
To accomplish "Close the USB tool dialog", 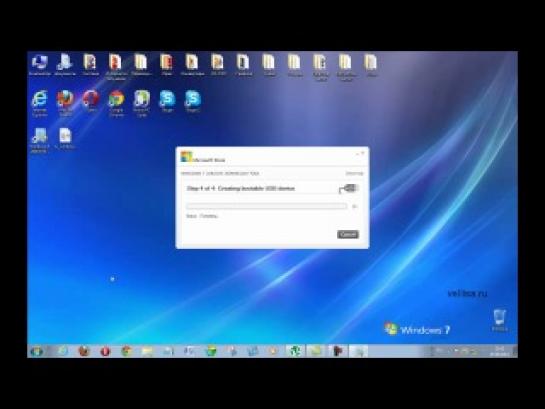I will point(363,153).
